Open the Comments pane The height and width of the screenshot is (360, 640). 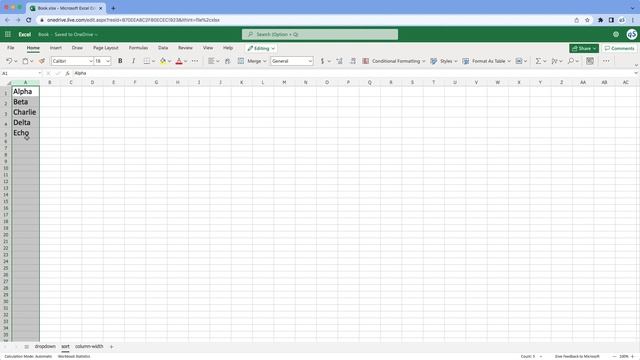(x=619, y=48)
